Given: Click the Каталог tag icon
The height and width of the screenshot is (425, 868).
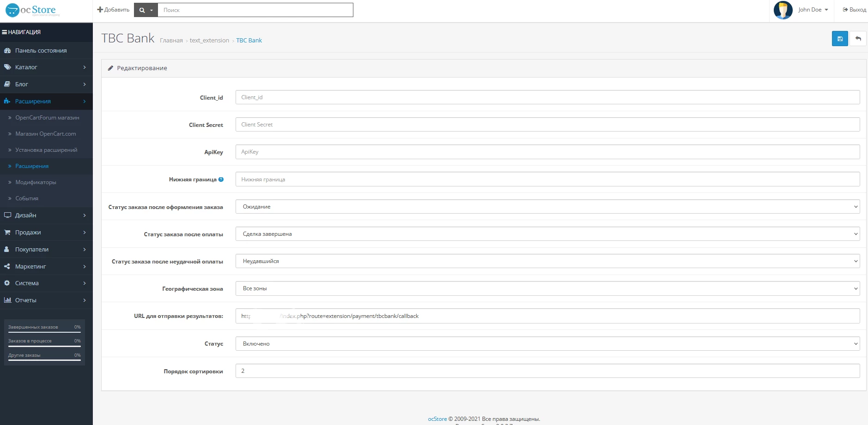Looking at the screenshot, I should click(x=7, y=67).
